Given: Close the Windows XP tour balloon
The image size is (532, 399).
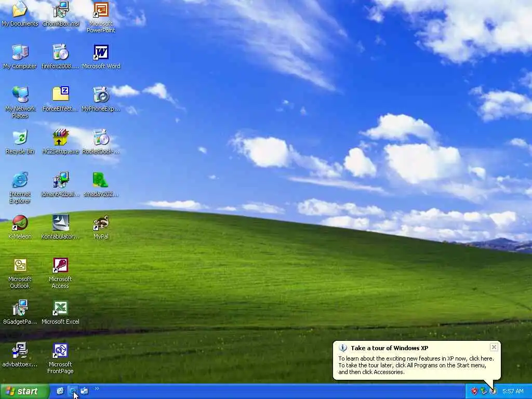Looking at the screenshot, I should pos(494,347).
